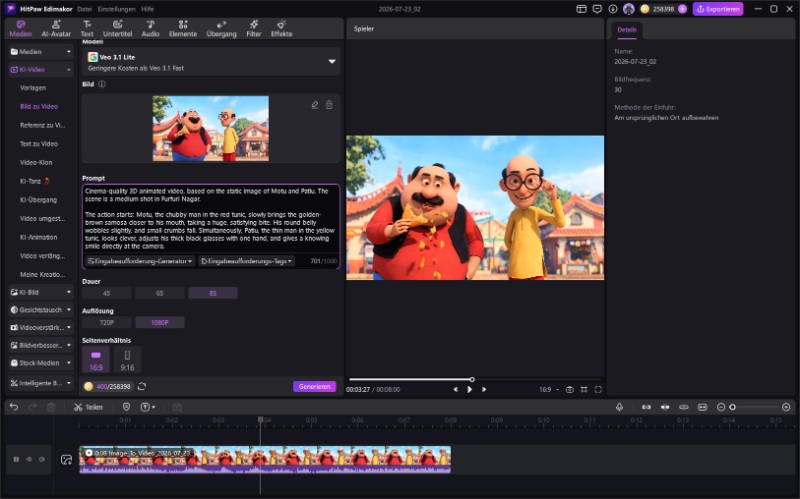Select the 16:9 aspect ratio
The width and height of the screenshot is (800, 499).
pyautogui.click(x=96, y=360)
